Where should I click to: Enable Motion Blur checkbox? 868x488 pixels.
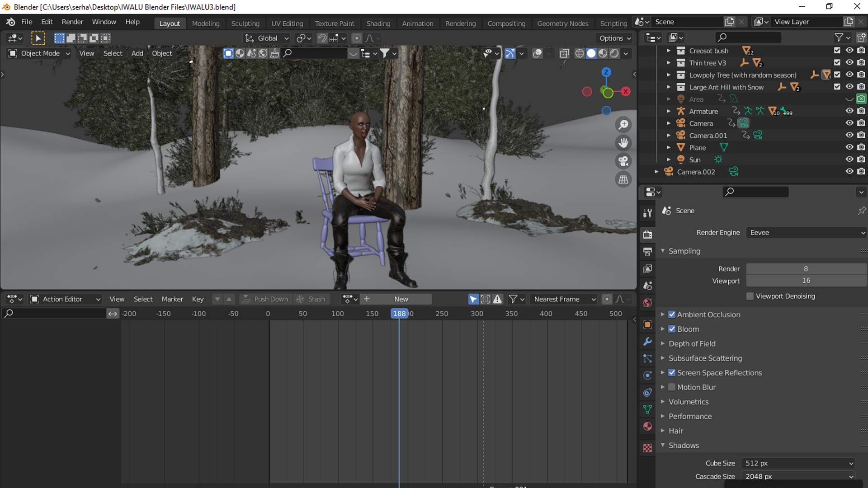tap(672, 387)
